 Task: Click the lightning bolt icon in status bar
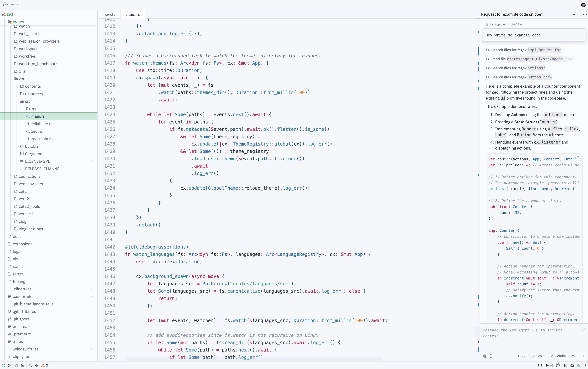pos(37,365)
